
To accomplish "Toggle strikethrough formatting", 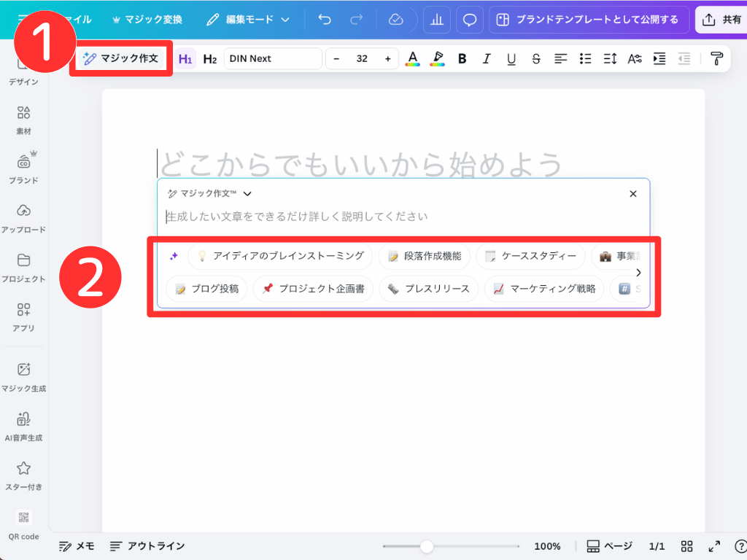I will 536,58.
